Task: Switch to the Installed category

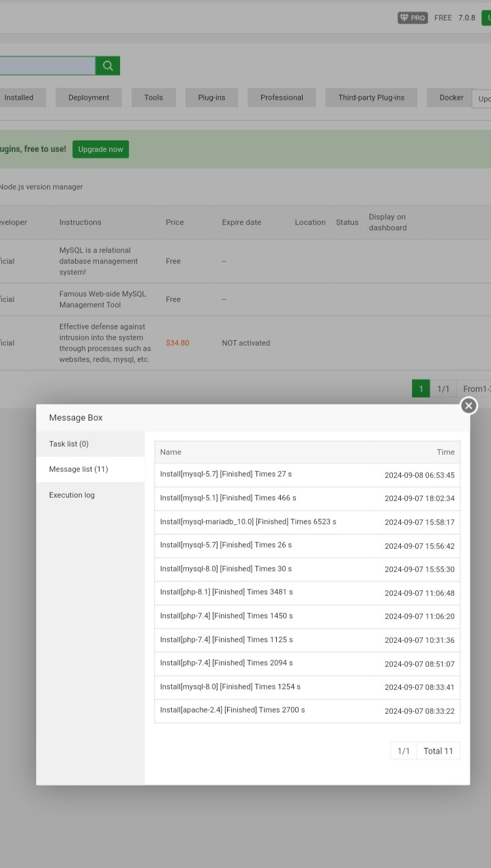Action: [19, 98]
